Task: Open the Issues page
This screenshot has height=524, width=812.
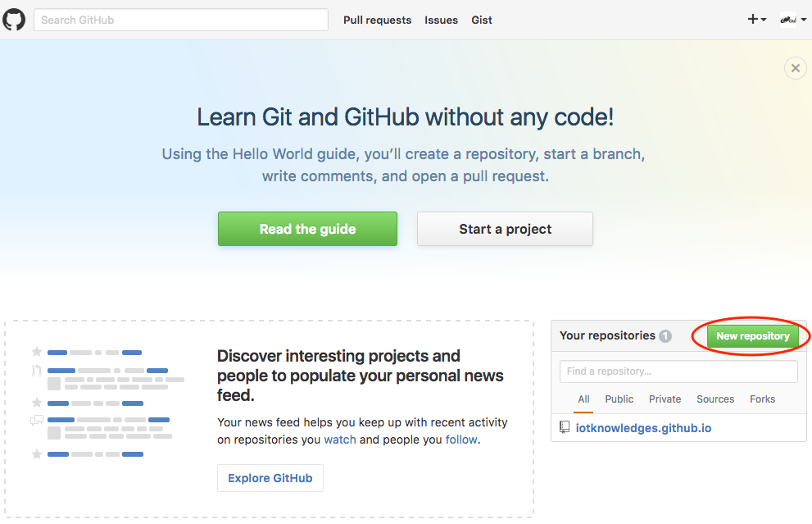Action: 441,20
